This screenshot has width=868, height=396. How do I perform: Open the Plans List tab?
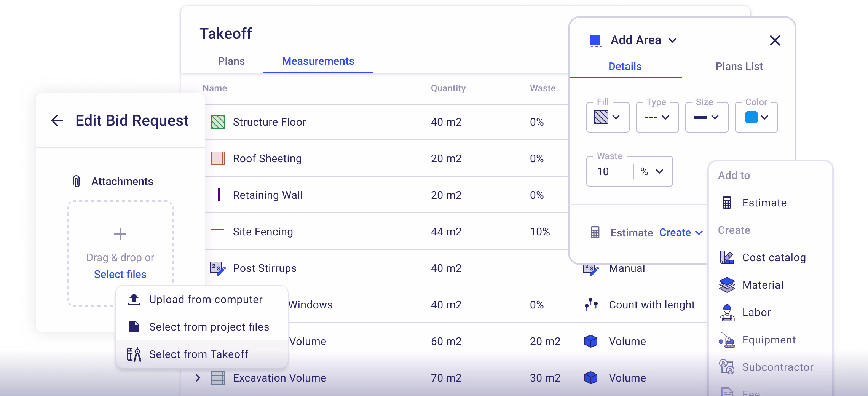739,66
